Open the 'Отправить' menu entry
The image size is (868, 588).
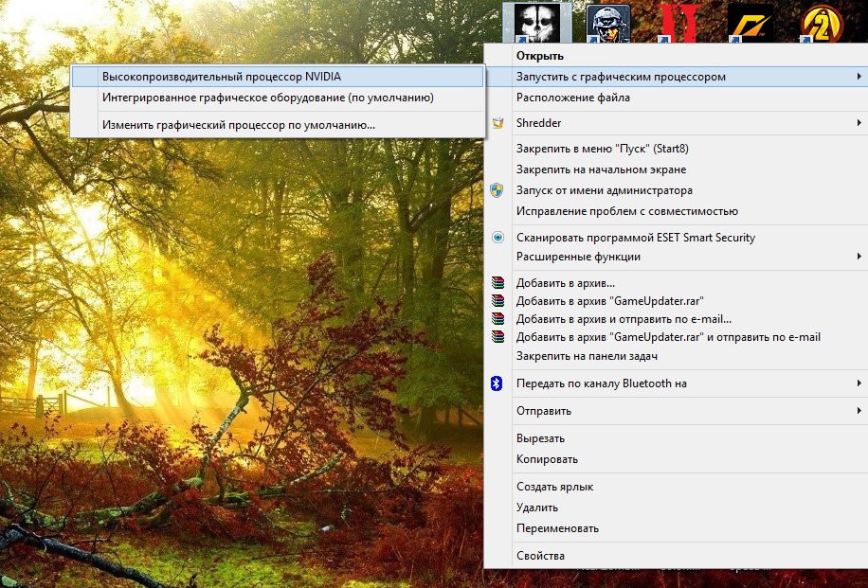point(676,410)
